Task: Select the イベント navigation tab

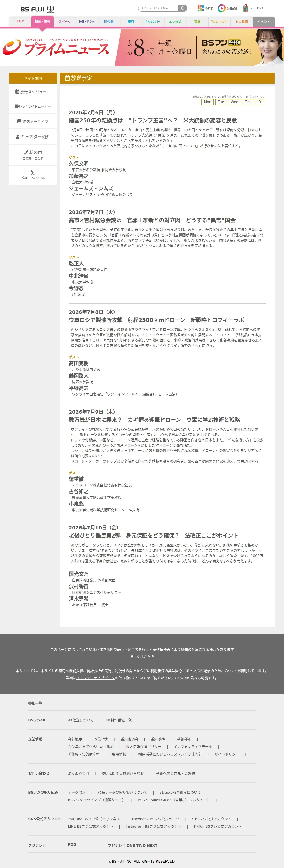Action: click(263, 21)
